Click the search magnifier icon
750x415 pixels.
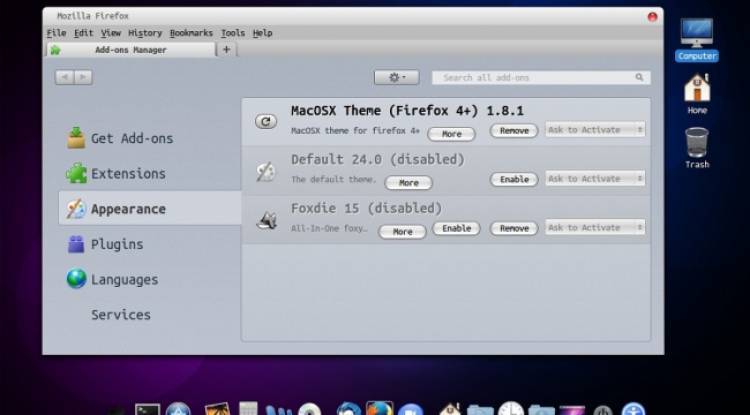(x=640, y=77)
